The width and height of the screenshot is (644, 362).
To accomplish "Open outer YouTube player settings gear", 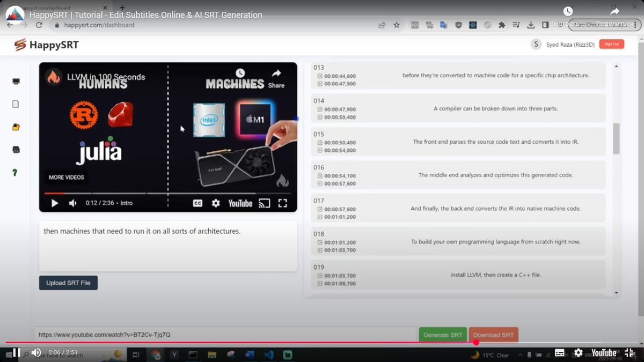I will click(x=578, y=352).
